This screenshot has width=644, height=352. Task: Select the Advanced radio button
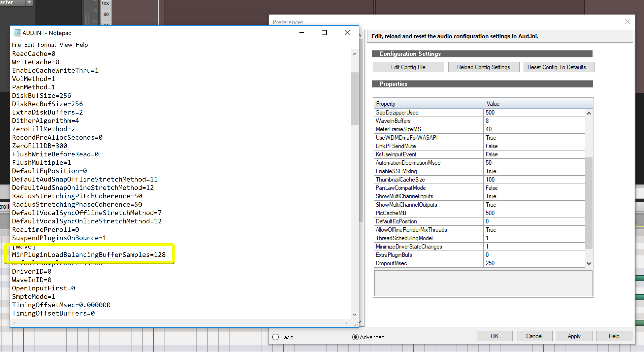coord(355,337)
